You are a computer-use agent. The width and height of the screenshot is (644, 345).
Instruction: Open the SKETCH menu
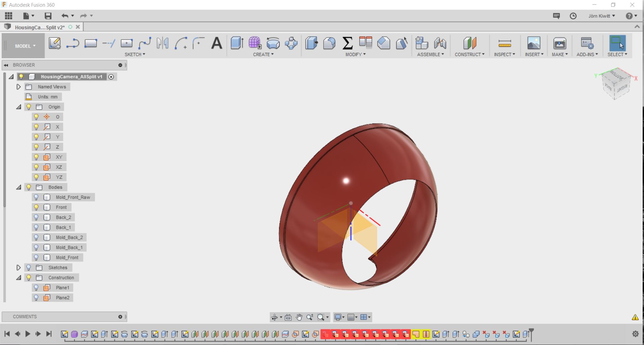click(x=135, y=54)
